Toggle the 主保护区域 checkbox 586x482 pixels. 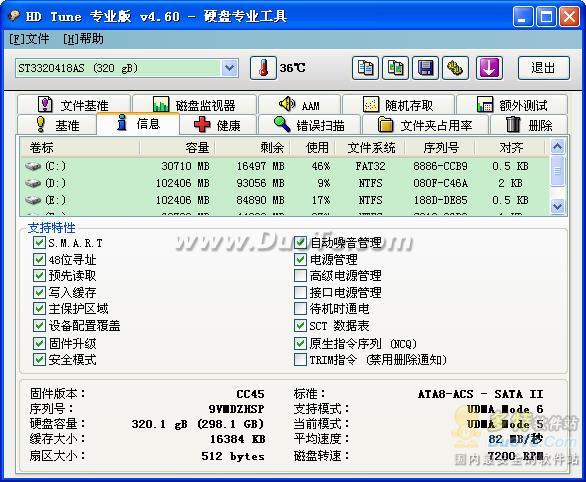tap(39, 309)
